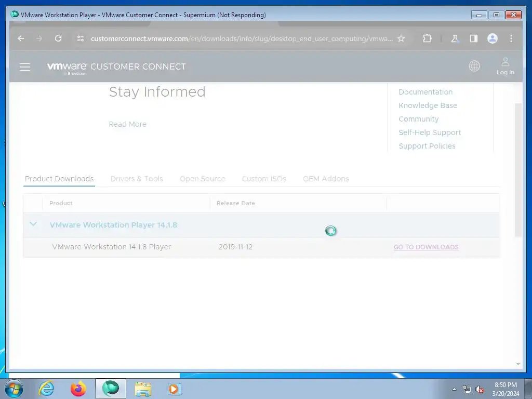Open the Documentation link
Viewport: 532px width, 399px height.
click(425, 92)
